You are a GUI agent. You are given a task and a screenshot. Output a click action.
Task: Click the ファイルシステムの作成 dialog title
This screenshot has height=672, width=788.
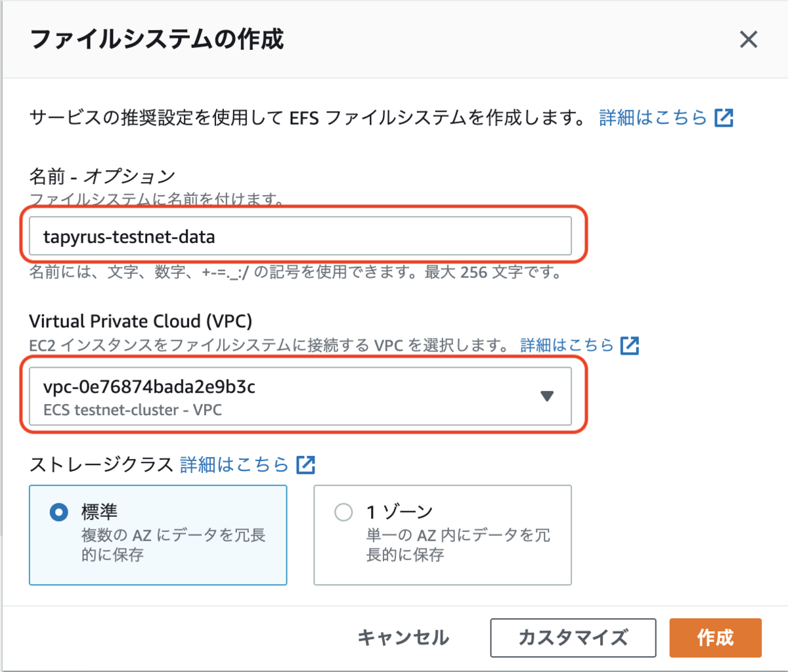pos(157,39)
